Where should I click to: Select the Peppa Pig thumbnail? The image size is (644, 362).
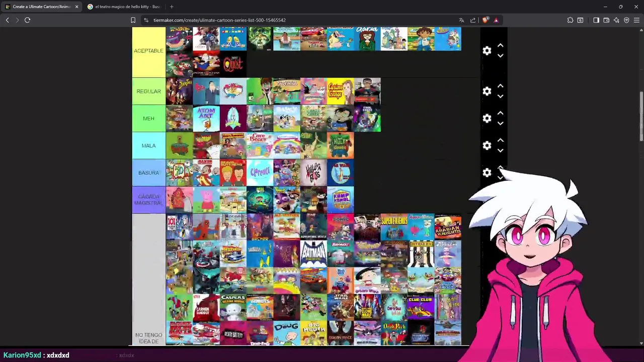[206, 200]
